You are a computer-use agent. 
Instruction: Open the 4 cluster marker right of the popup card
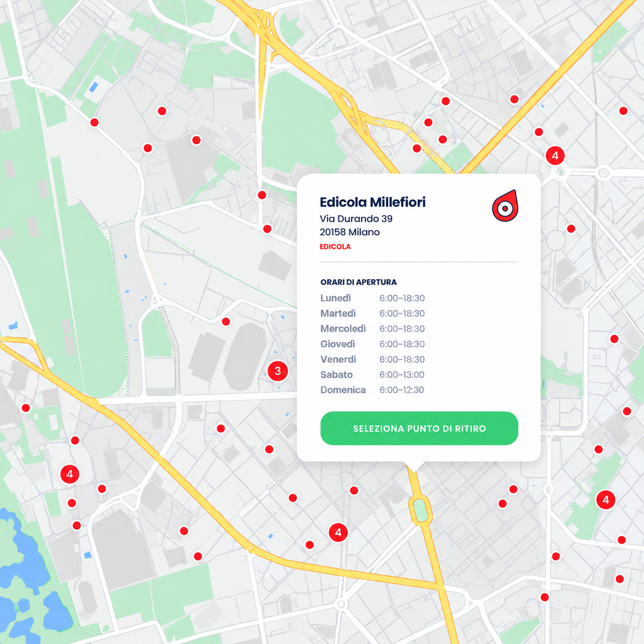click(x=606, y=500)
